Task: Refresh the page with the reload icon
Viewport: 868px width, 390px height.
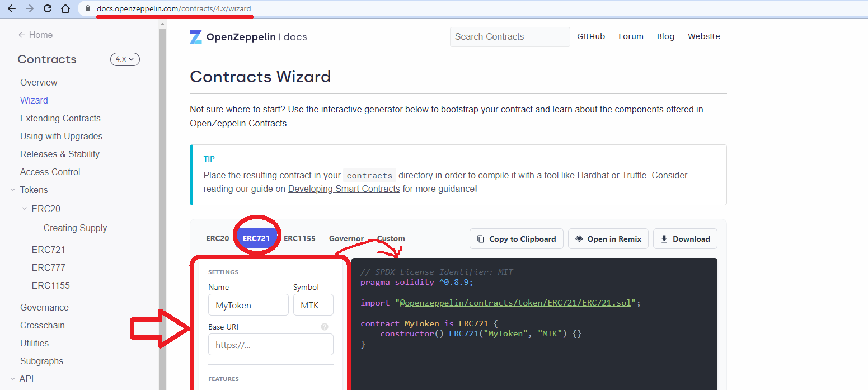Action: pos(48,8)
